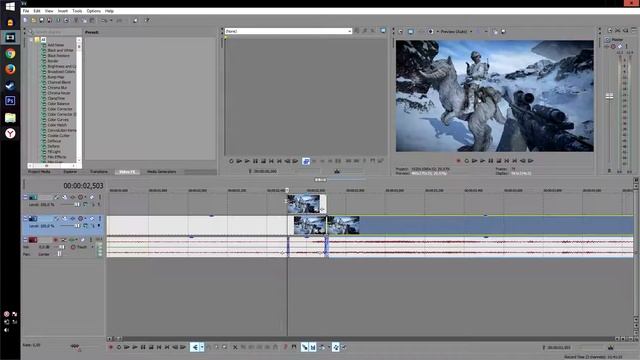Click the plug-in search field
This screenshot has height=360, width=640.
click(56, 31)
